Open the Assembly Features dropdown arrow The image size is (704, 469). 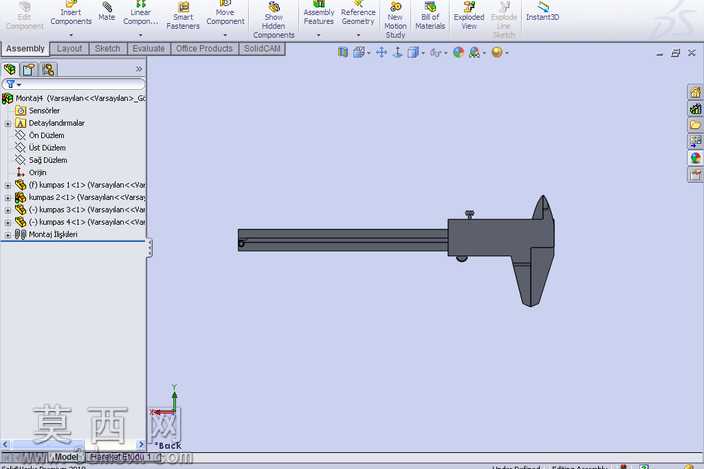tap(318, 35)
